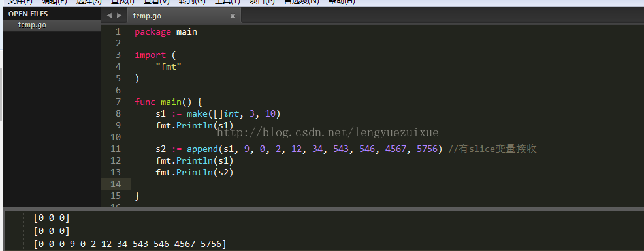This screenshot has width=644, height=251.
Task: Go to the next tab with the right arrow
Action: [119, 16]
